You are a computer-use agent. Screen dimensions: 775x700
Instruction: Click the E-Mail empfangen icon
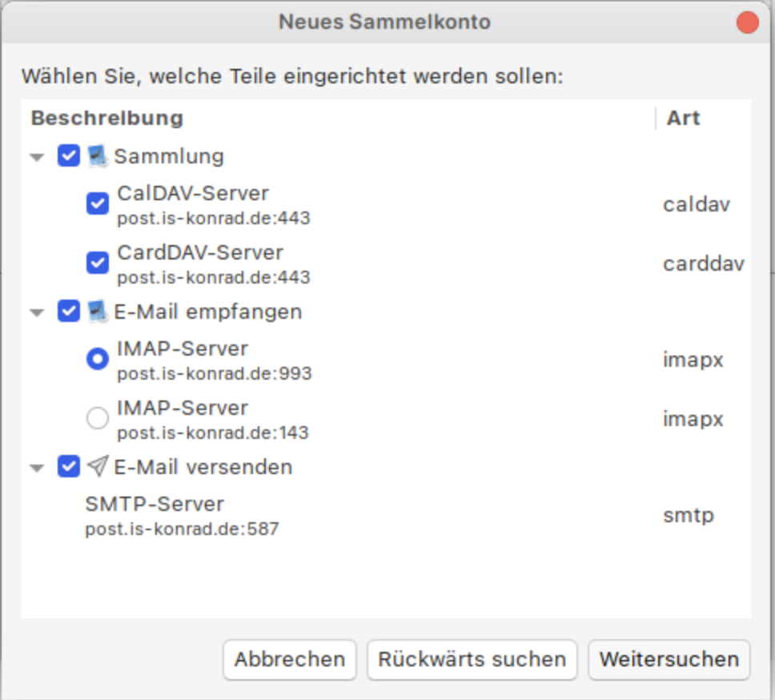tap(98, 312)
